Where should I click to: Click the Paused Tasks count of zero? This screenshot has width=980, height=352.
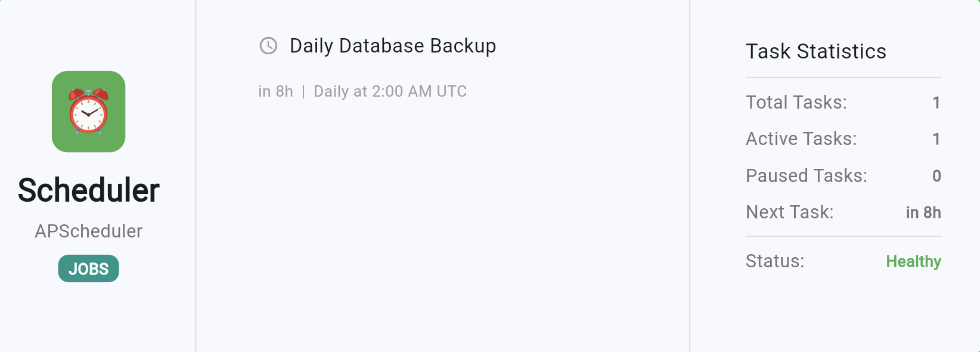[936, 176]
